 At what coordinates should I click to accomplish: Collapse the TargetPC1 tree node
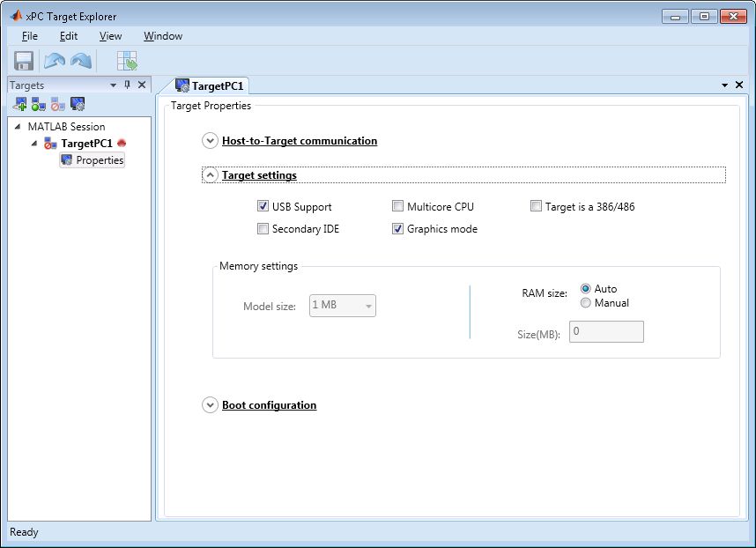pyautogui.click(x=33, y=143)
